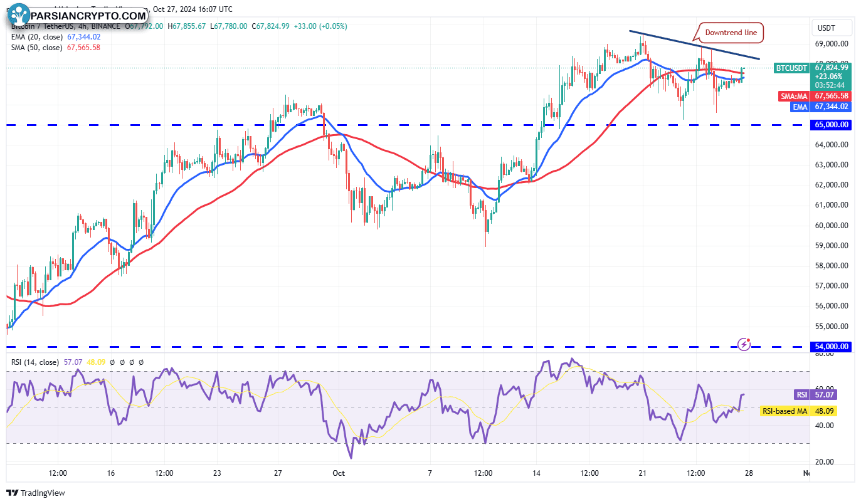Screen dimensions: 861x504
Task: Click the 14 date label on time axis
Action: pyautogui.click(x=536, y=473)
